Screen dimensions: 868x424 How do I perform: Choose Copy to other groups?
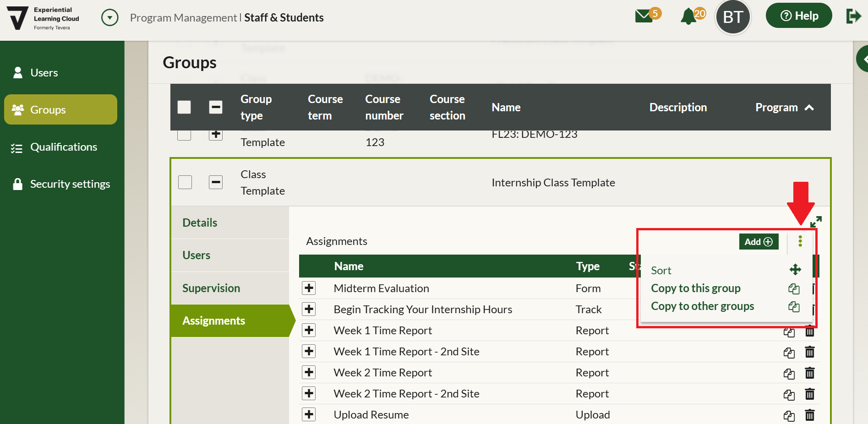click(703, 306)
